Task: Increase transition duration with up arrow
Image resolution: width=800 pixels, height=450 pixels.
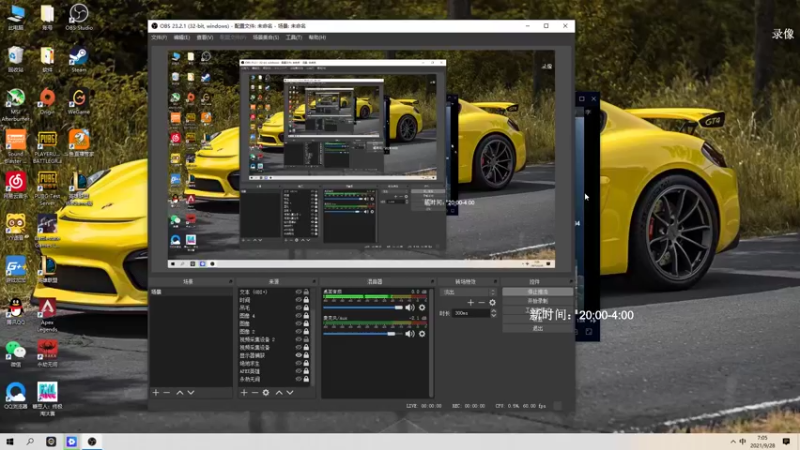Action: 493,311
